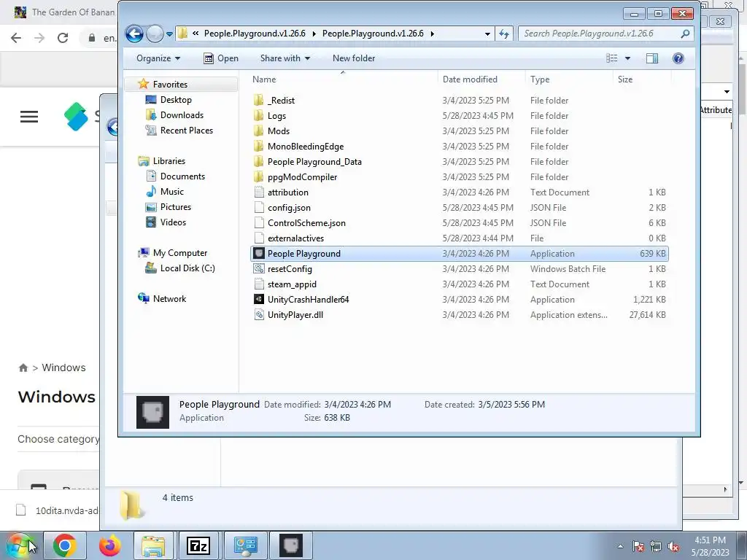747x560 pixels.
Task: Open the Share with menu
Action: click(x=285, y=58)
